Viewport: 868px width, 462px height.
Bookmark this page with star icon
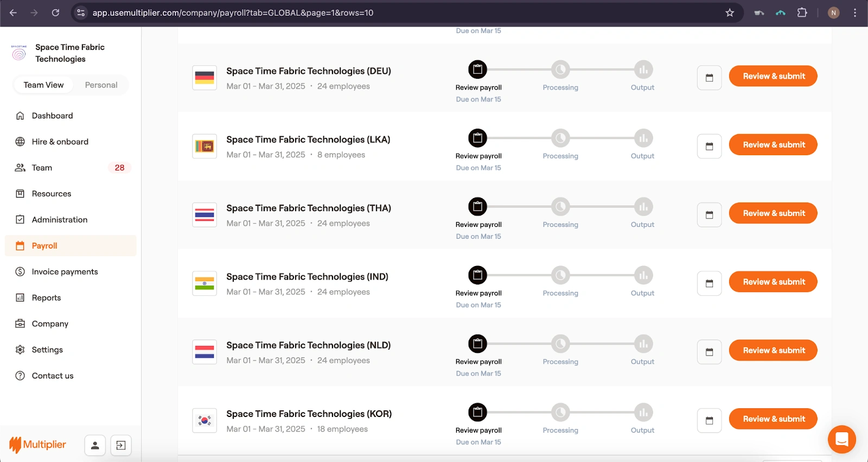tap(730, 12)
